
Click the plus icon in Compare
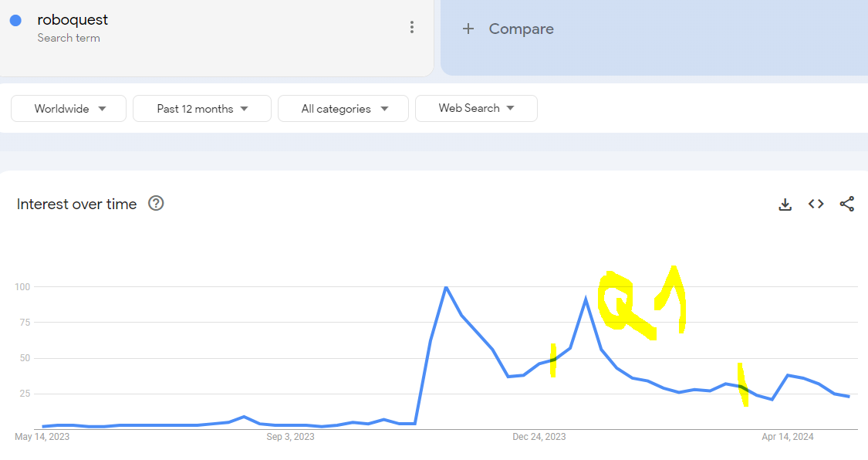point(468,29)
